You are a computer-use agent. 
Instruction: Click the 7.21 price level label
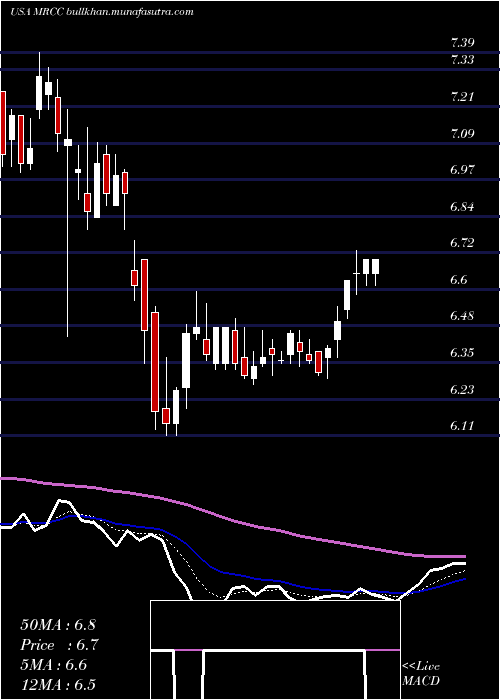[x=462, y=96]
